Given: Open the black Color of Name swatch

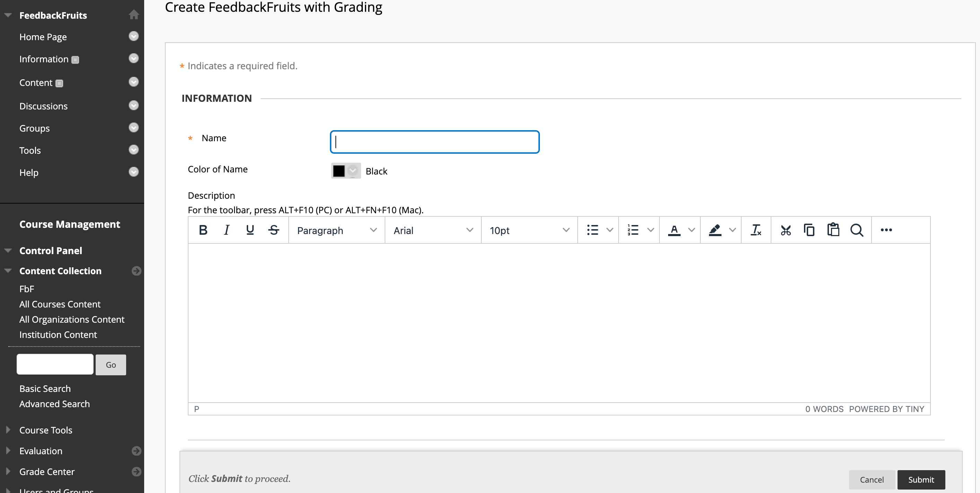Looking at the screenshot, I should pyautogui.click(x=345, y=171).
